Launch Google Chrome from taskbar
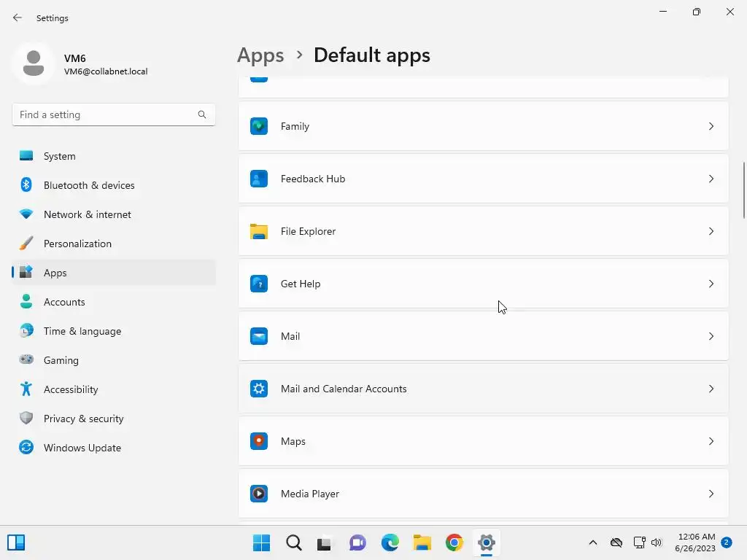 [x=454, y=542]
